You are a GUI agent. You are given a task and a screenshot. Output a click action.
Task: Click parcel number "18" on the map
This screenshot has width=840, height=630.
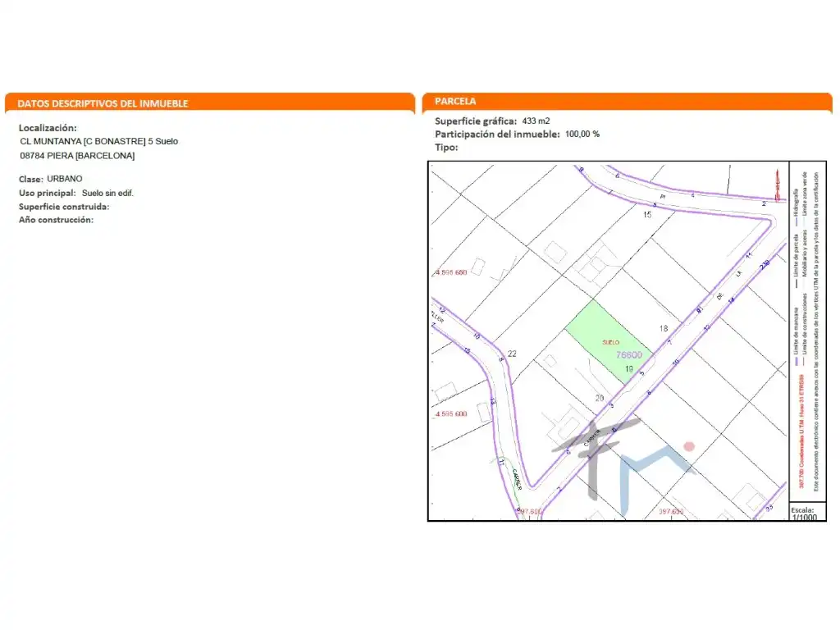664,328
